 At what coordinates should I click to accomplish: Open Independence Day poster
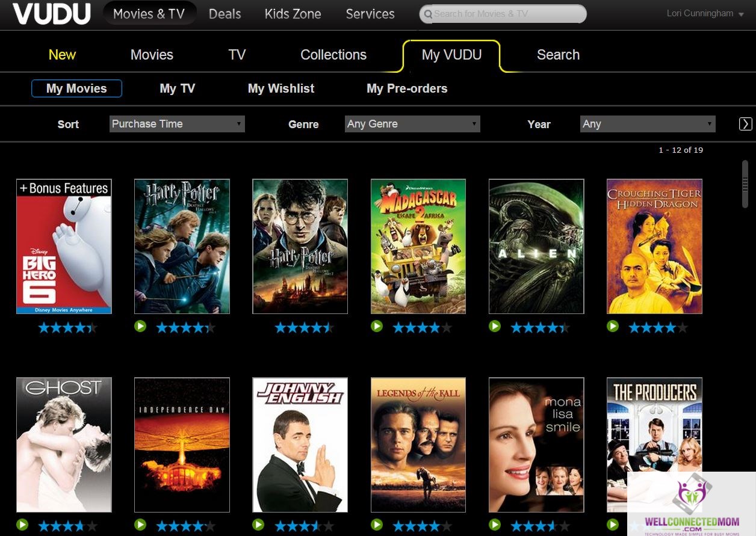click(182, 445)
